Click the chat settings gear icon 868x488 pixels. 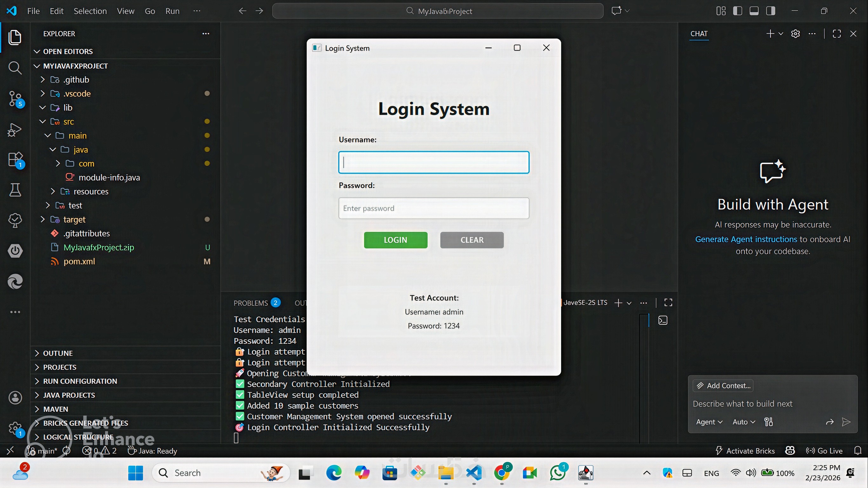pos(795,34)
